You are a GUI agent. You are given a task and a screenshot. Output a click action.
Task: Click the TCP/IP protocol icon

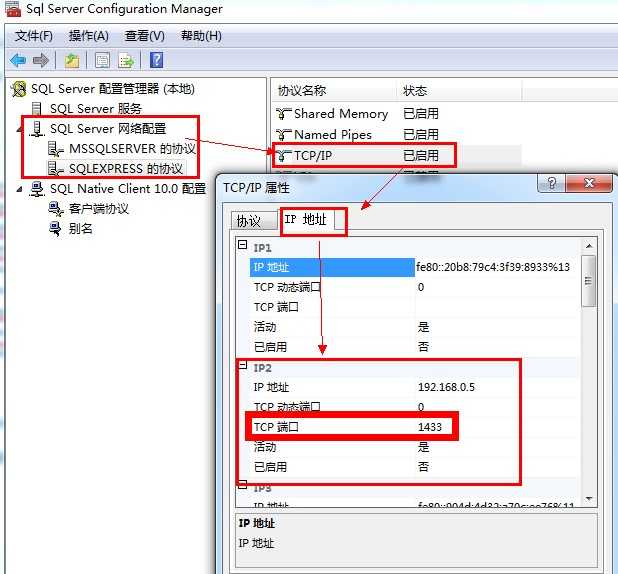point(283,156)
